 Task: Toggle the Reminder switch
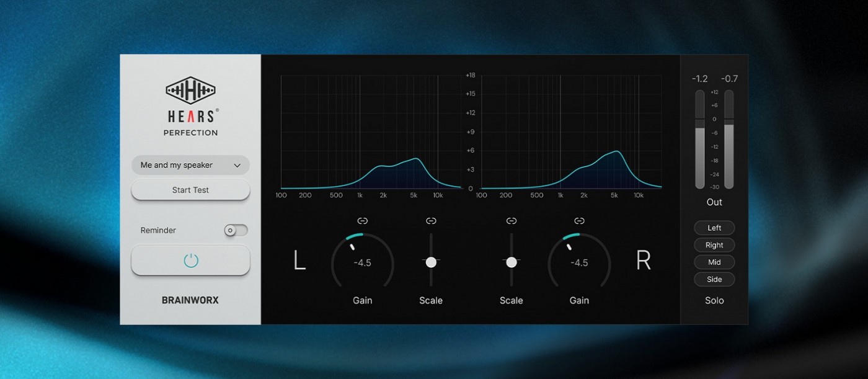236,230
